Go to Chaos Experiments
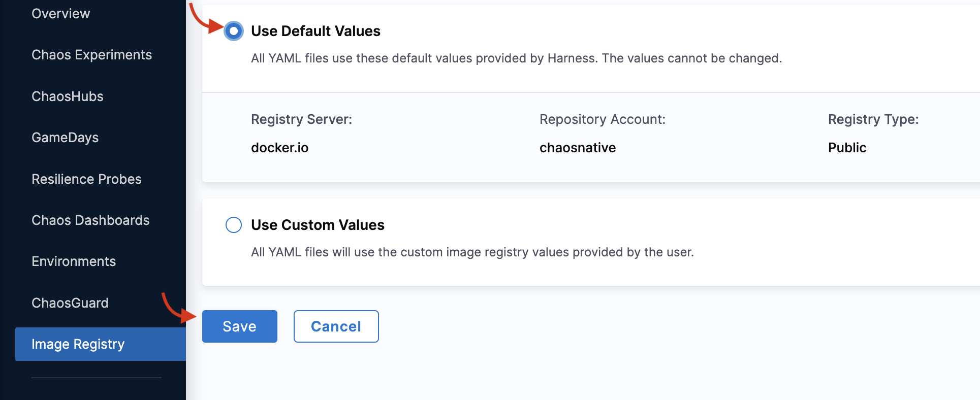 [91, 55]
